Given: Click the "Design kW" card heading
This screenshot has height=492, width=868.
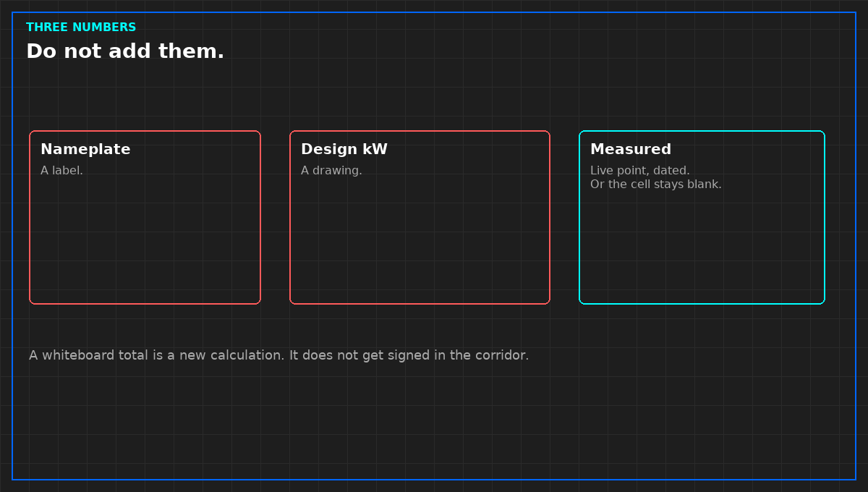Looking at the screenshot, I should (344, 150).
